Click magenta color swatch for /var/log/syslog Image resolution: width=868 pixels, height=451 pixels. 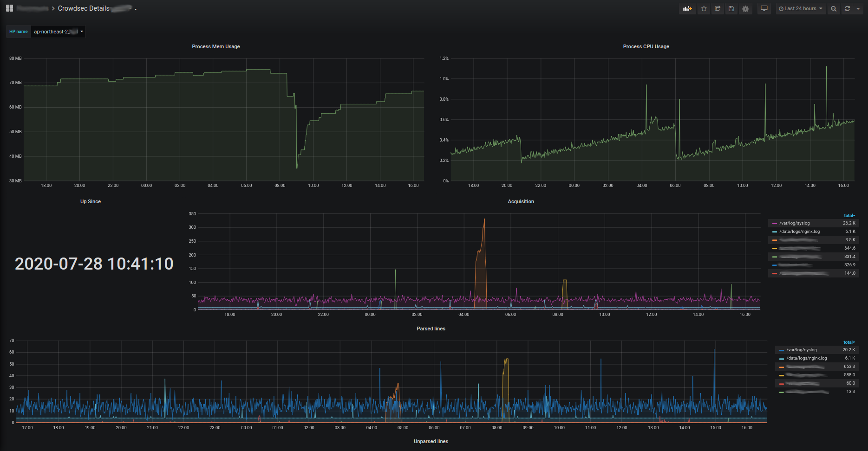tap(775, 224)
